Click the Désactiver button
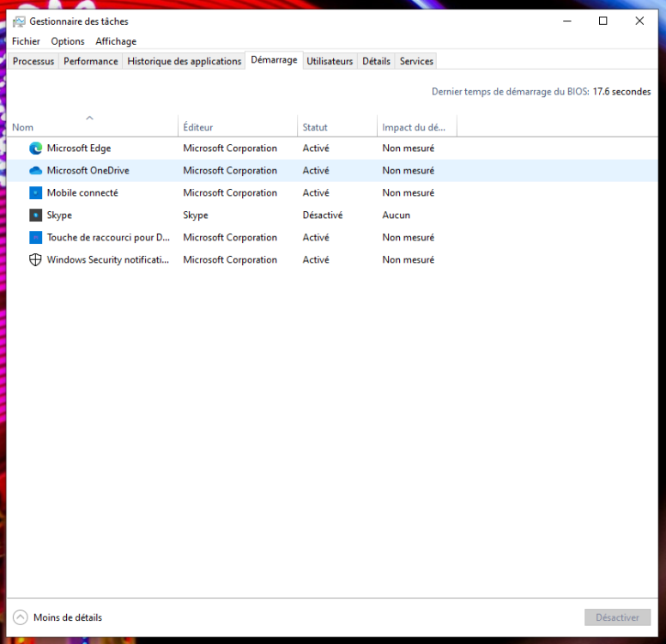 [617, 617]
